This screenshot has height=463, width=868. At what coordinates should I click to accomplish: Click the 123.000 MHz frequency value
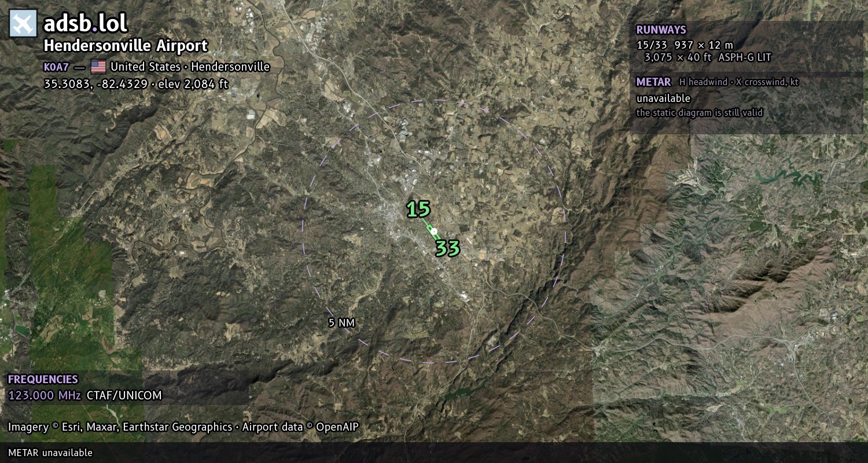pyautogui.click(x=45, y=396)
